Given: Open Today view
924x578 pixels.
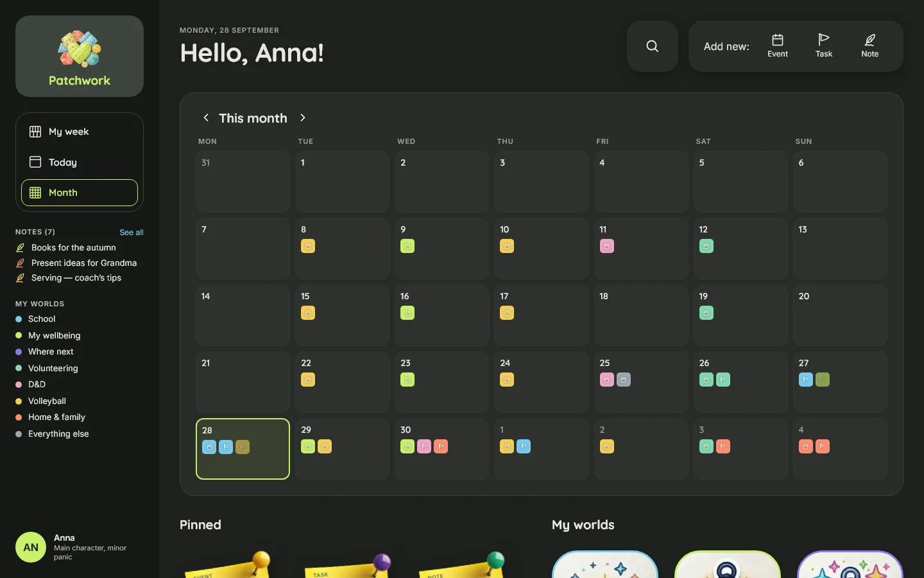Looking at the screenshot, I should point(80,162).
